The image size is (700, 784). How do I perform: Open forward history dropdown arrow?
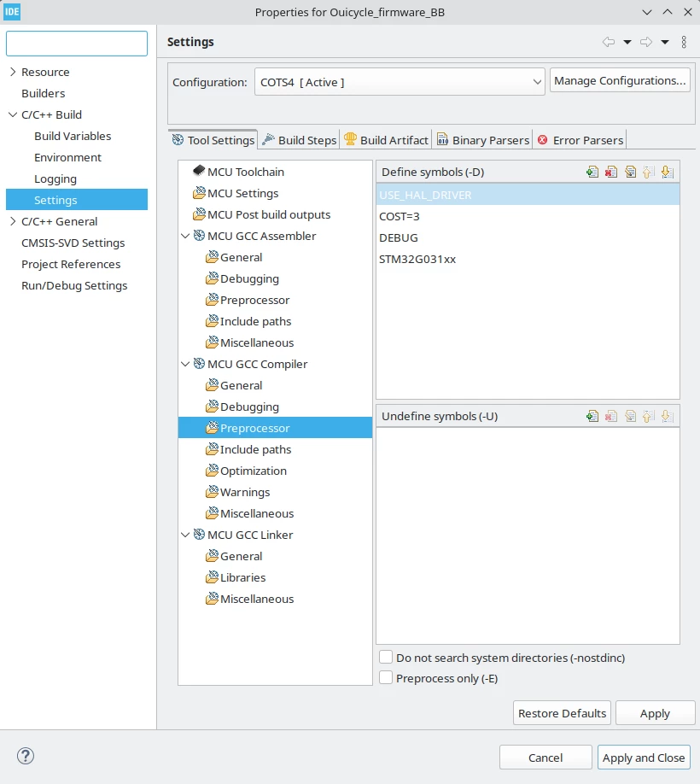(665, 43)
